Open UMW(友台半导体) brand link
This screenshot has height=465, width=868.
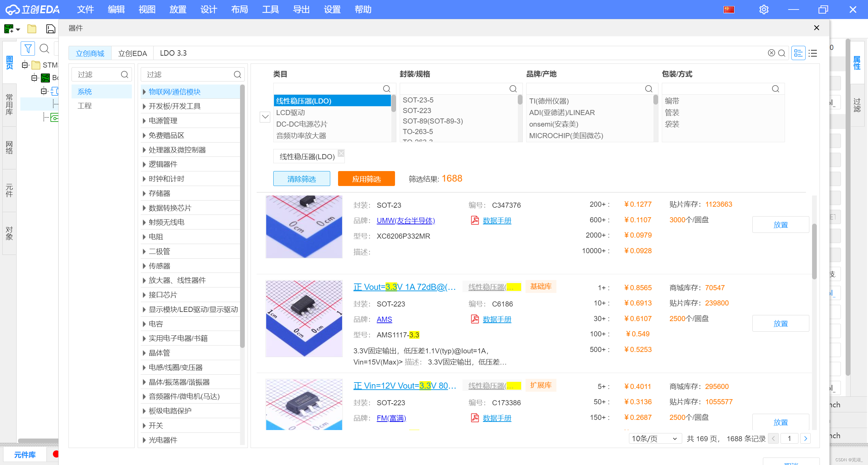point(406,221)
